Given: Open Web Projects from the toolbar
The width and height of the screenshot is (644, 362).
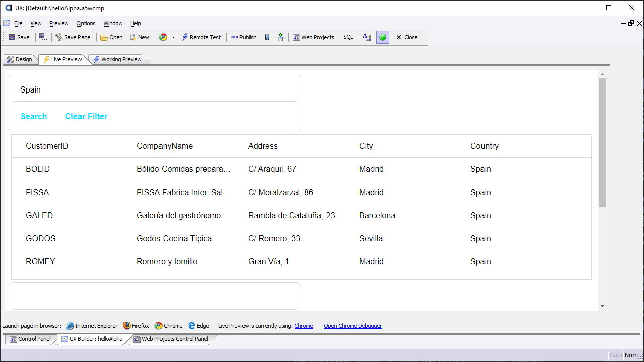Looking at the screenshot, I should 313,37.
